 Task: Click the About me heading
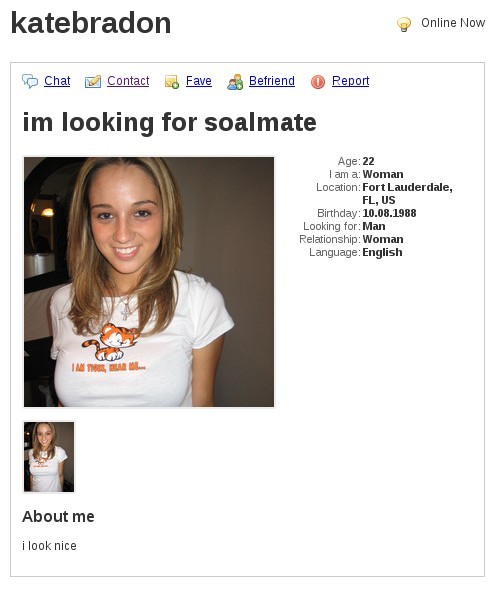(58, 516)
